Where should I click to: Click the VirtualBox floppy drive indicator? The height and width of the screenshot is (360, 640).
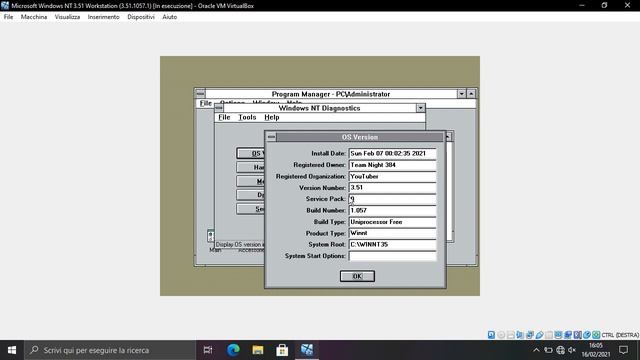tap(511, 335)
